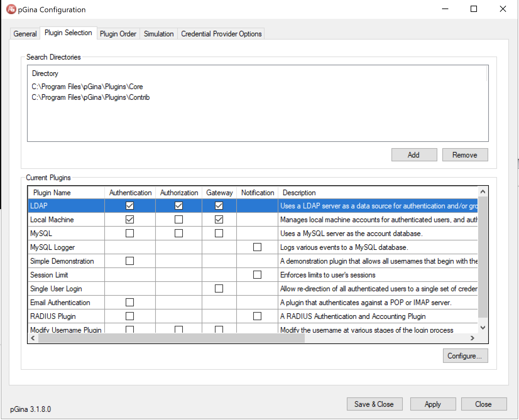The image size is (519, 420).
Task: Select the MySQL Logger plugin name
Action: coord(66,247)
